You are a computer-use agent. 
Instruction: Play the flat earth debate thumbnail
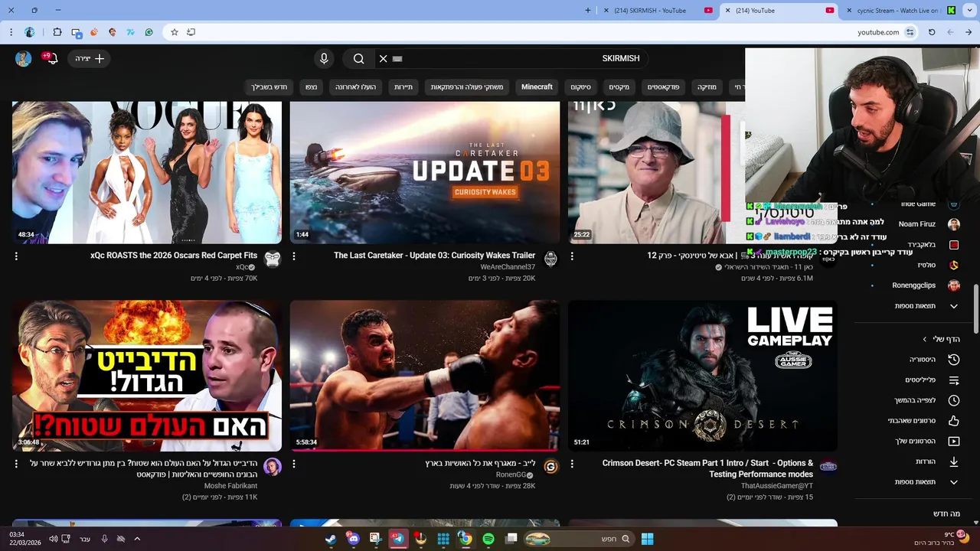(146, 375)
